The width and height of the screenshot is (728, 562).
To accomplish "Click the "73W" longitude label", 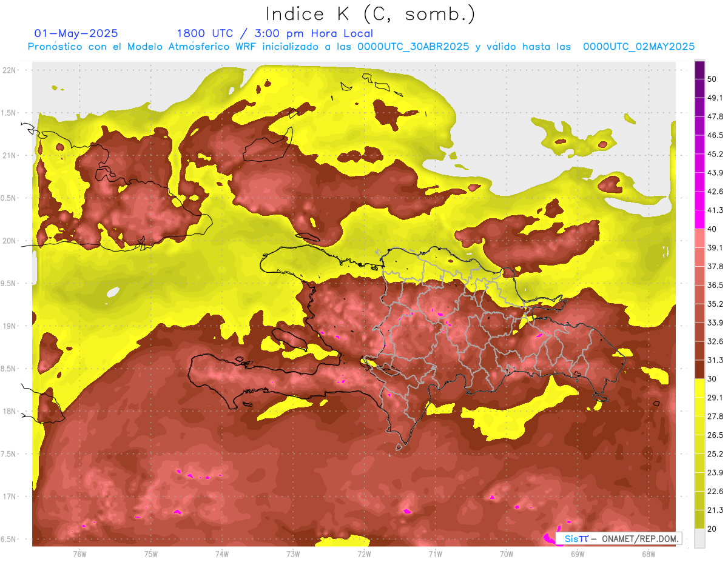I will click(x=293, y=554).
